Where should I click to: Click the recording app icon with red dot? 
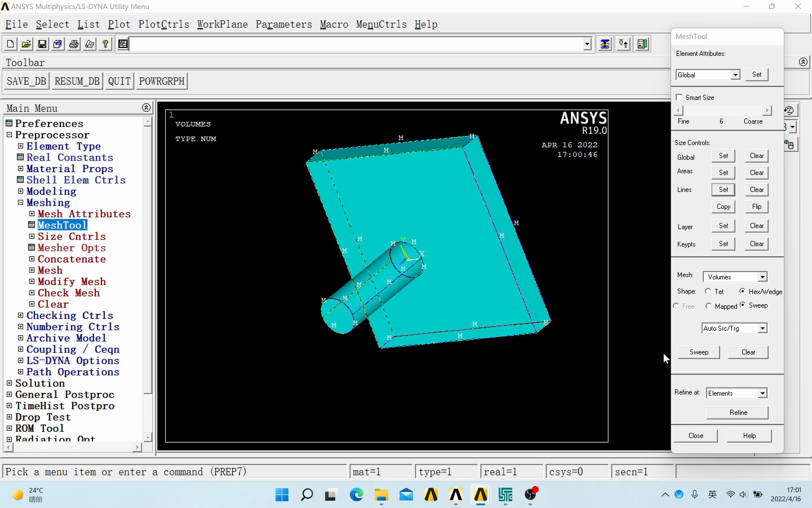pos(531,494)
